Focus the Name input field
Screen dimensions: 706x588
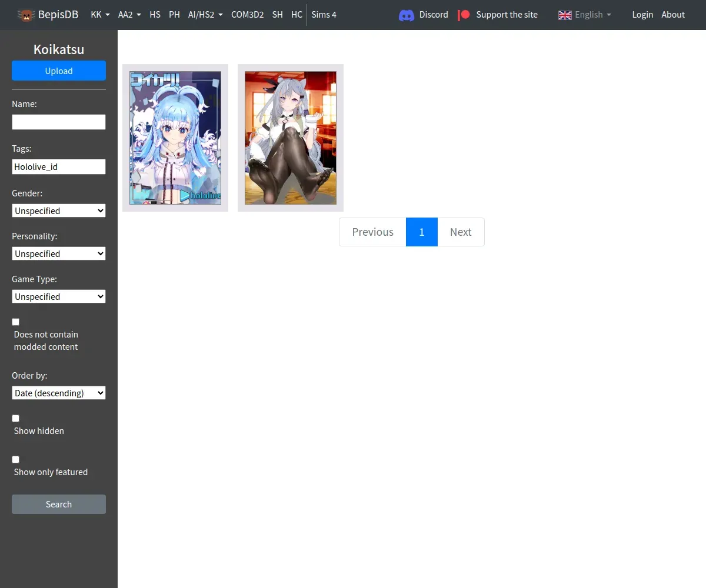pyautogui.click(x=59, y=122)
